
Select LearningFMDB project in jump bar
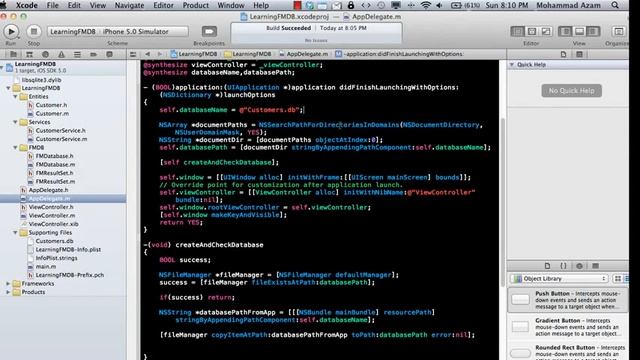pyautogui.click(x=194, y=54)
